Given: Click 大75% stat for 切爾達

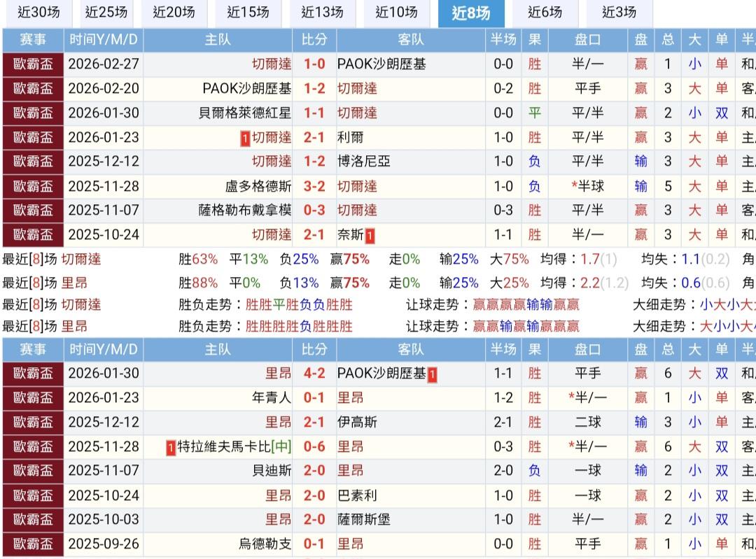Looking at the screenshot, I should click(509, 260).
